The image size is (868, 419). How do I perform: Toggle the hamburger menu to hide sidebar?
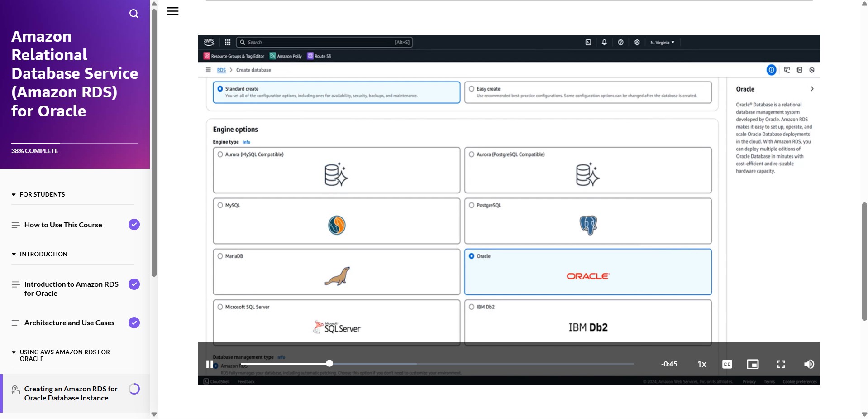173,11
